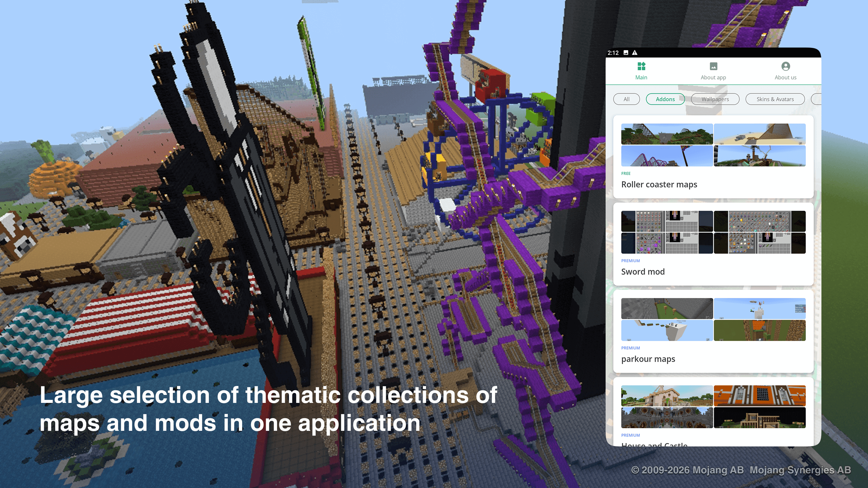This screenshot has width=868, height=488.
Task: Tap the orange house window thumbnail
Action: click(760, 396)
